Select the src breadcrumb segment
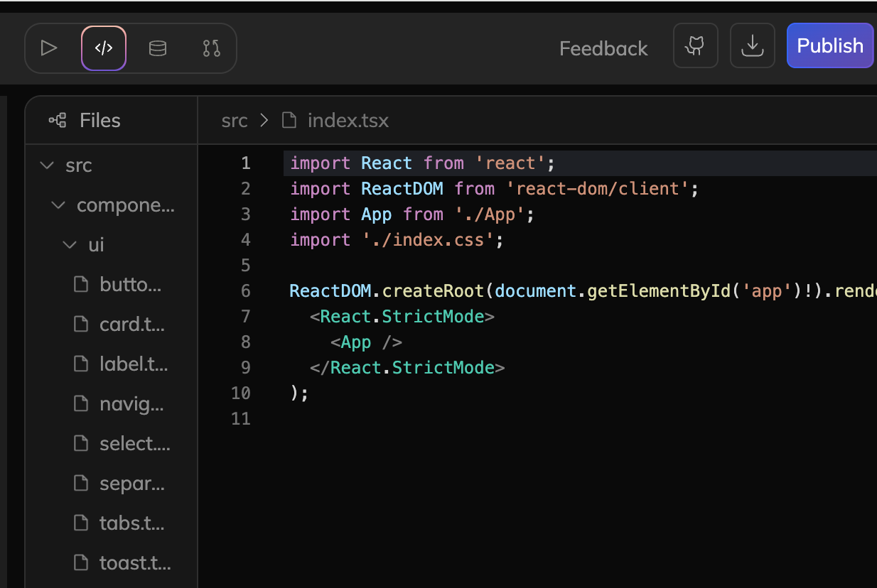The width and height of the screenshot is (877, 588). pos(235,120)
